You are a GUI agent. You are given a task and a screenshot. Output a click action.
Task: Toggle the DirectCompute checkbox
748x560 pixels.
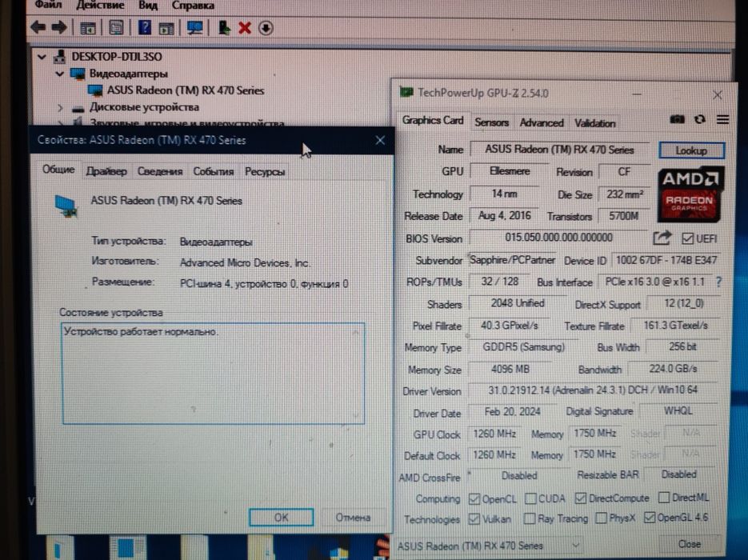click(x=580, y=498)
